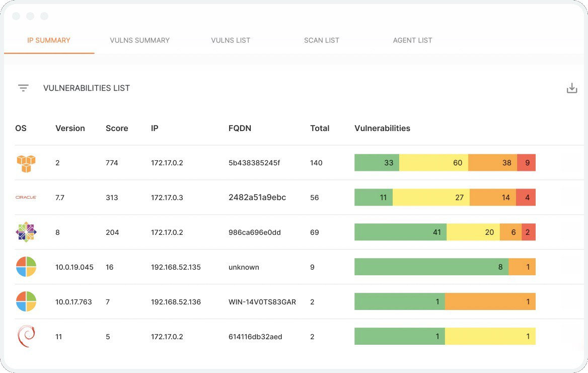Toggle sorting by the Total column

pyautogui.click(x=320, y=128)
